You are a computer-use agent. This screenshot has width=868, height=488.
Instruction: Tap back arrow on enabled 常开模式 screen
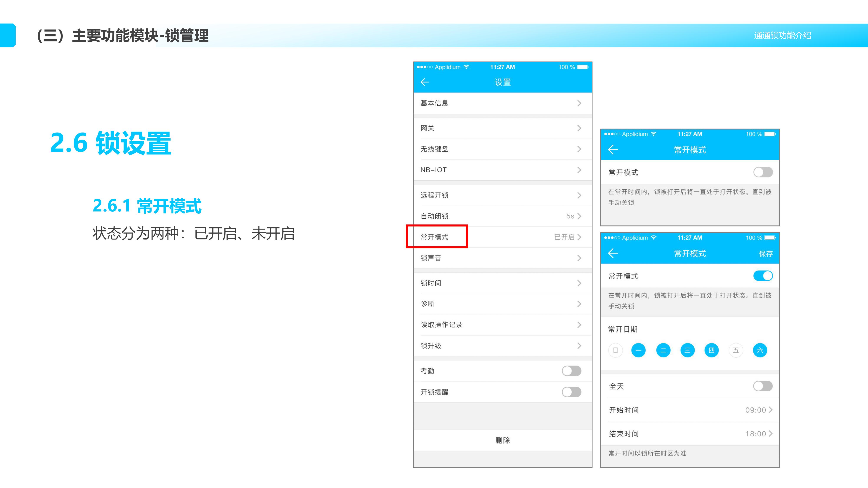(x=613, y=253)
